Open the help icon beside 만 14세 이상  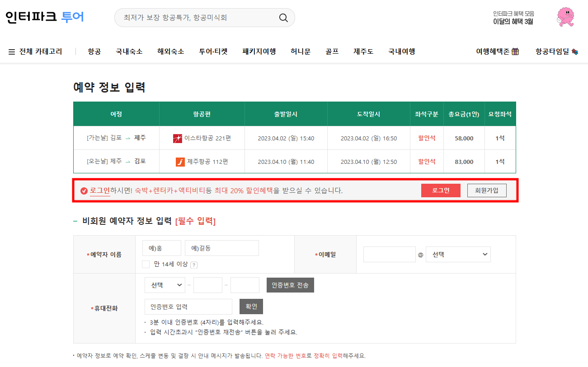pyautogui.click(x=194, y=264)
